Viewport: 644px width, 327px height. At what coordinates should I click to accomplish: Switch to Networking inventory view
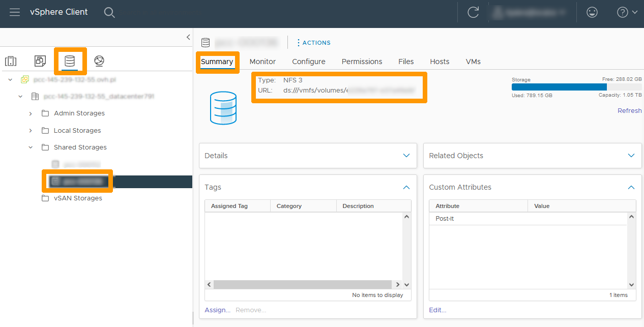click(99, 61)
